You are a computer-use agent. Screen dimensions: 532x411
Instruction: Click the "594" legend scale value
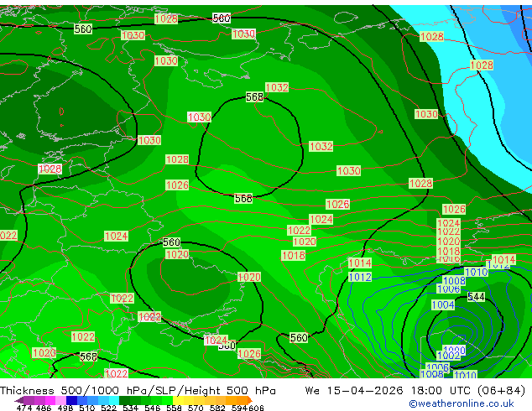pyautogui.click(x=239, y=408)
